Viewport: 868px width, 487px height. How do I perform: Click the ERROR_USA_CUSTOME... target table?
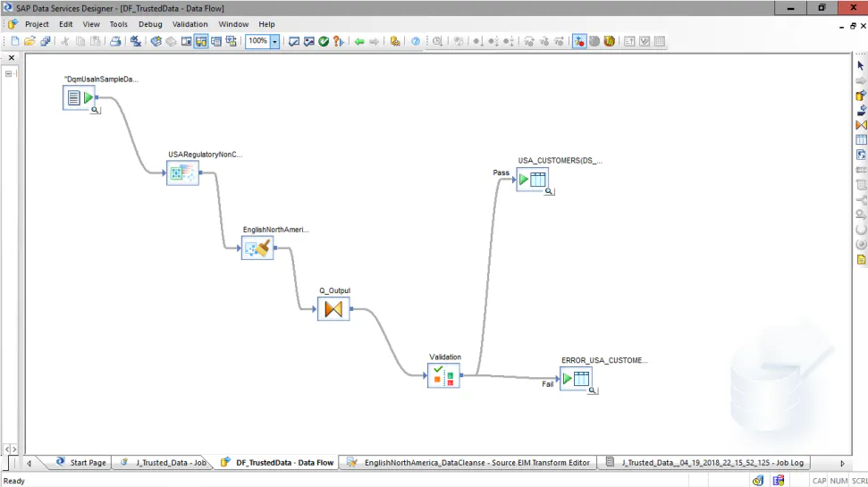576,379
